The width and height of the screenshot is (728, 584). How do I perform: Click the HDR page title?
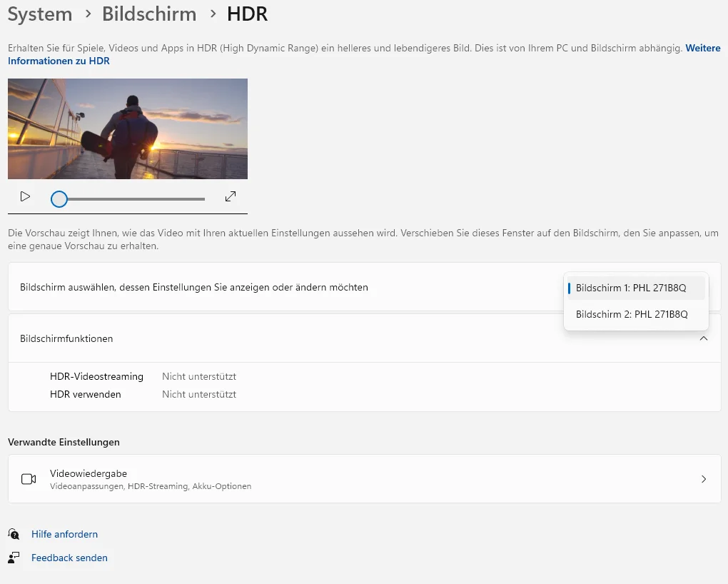[247, 14]
